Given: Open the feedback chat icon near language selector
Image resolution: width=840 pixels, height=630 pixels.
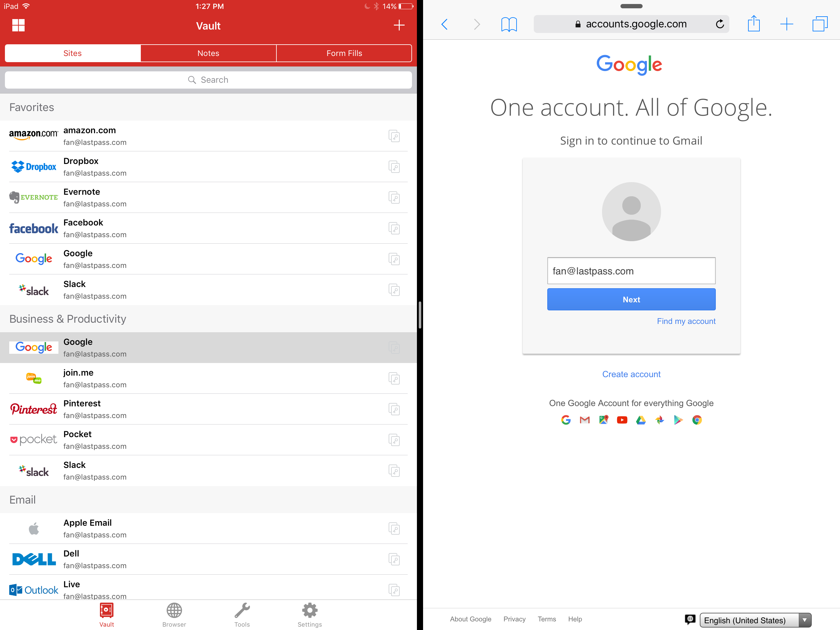Looking at the screenshot, I should tap(690, 619).
